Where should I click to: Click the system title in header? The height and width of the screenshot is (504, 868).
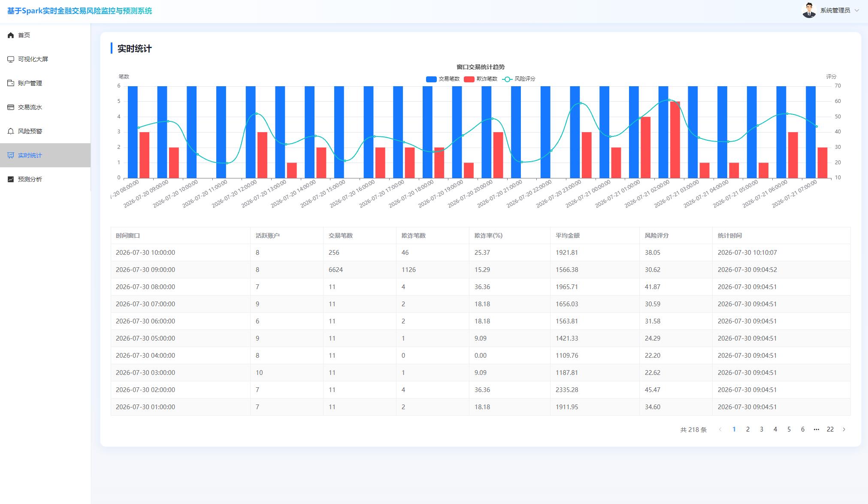click(x=79, y=11)
